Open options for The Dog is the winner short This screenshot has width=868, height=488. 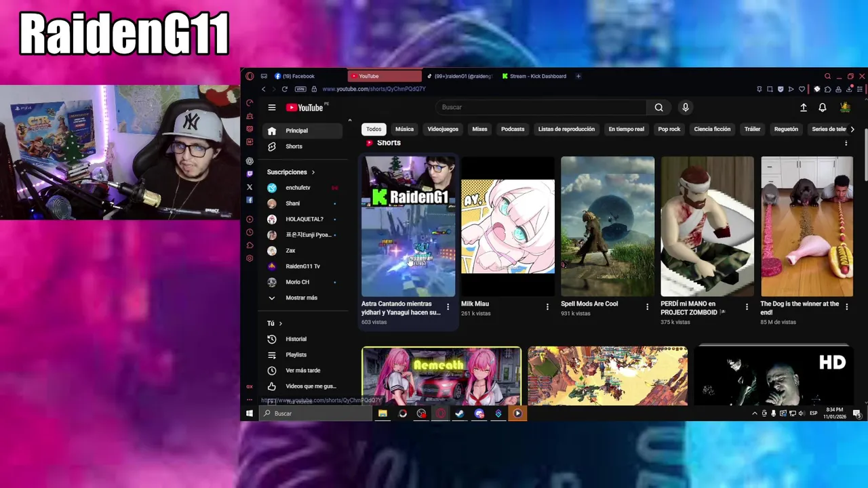click(846, 307)
